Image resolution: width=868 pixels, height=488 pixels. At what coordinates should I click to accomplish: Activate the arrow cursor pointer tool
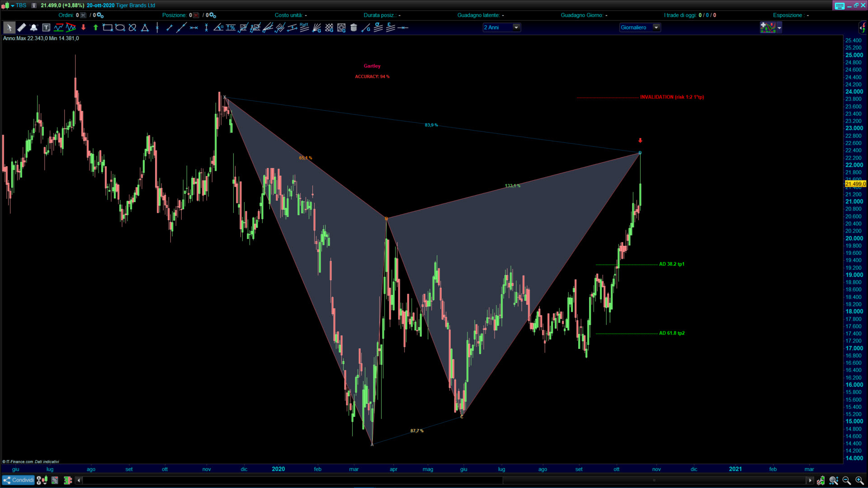9,28
